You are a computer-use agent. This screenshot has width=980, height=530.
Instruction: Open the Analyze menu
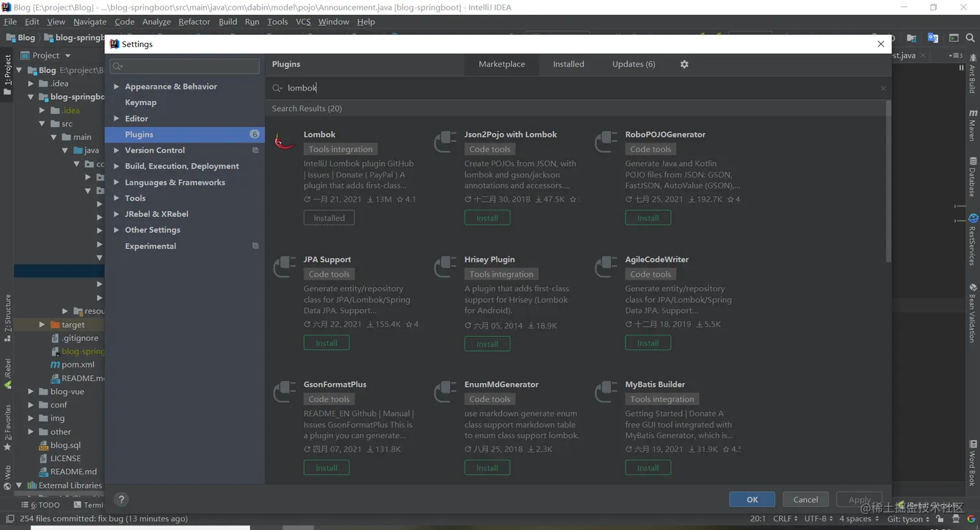pyautogui.click(x=156, y=21)
